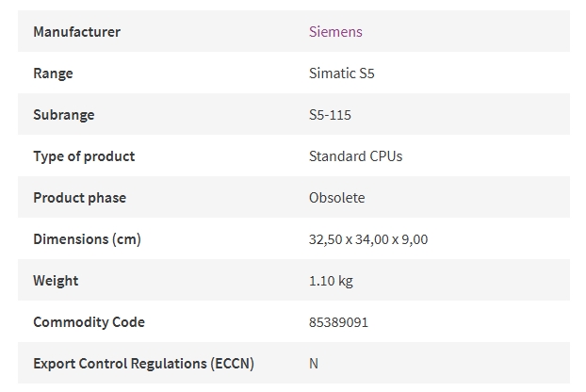Click the Product phase label
This screenshot has width=586, height=392.
pyautogui.click(x=79, y=198)
